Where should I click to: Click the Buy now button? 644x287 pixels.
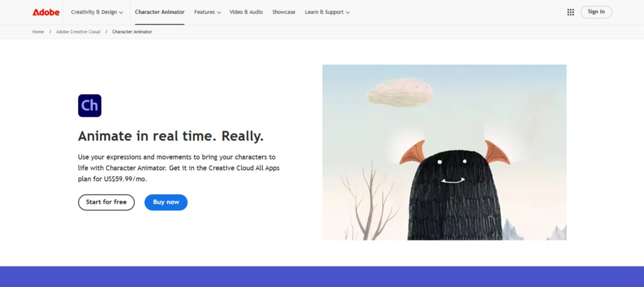(x=166, y=202)
